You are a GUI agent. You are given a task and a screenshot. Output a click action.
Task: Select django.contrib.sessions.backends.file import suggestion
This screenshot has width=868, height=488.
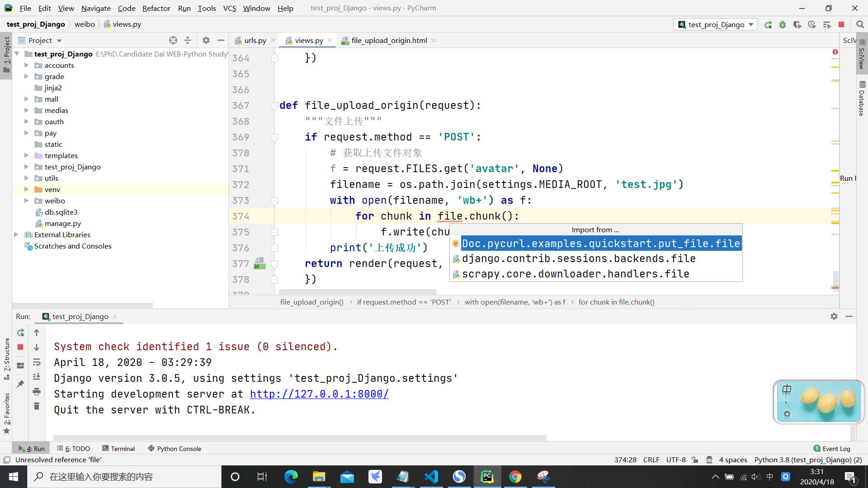(578, 258)
